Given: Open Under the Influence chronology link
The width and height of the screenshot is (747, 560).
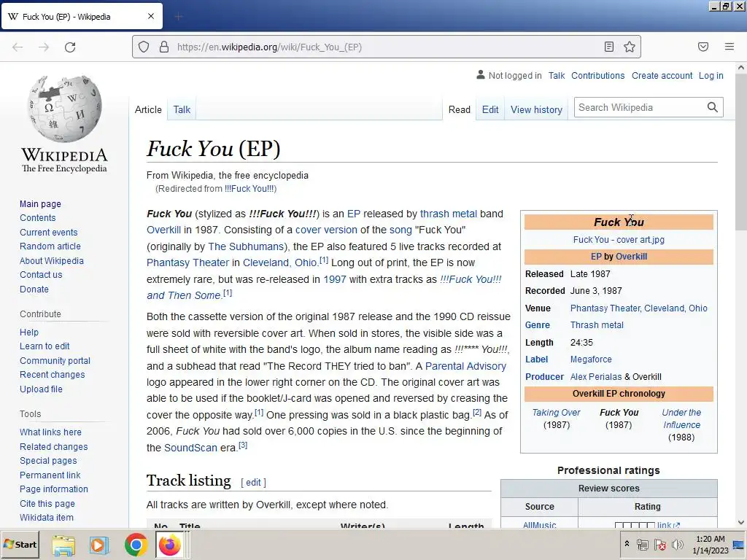Looking at the screenshot, I should click(681, 419).
